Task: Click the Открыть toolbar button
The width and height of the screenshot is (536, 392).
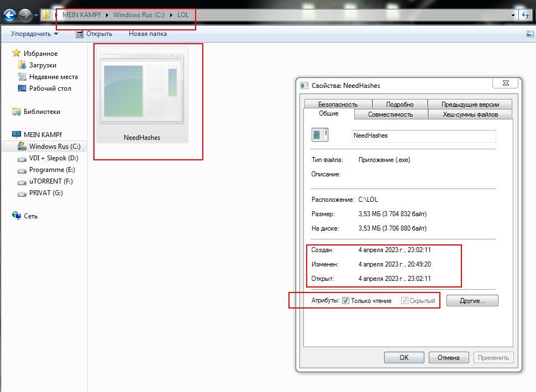Action: [94, 34]
